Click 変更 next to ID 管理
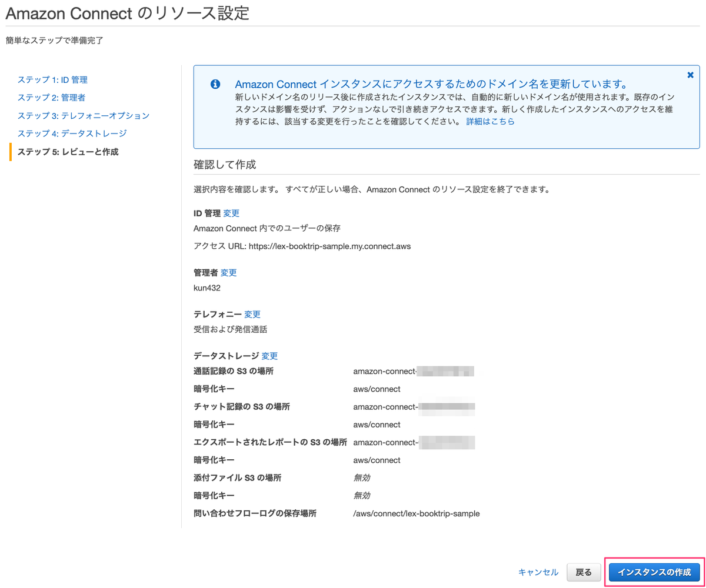This screenshot has height=588, width=706. click(x=231, y=213)
